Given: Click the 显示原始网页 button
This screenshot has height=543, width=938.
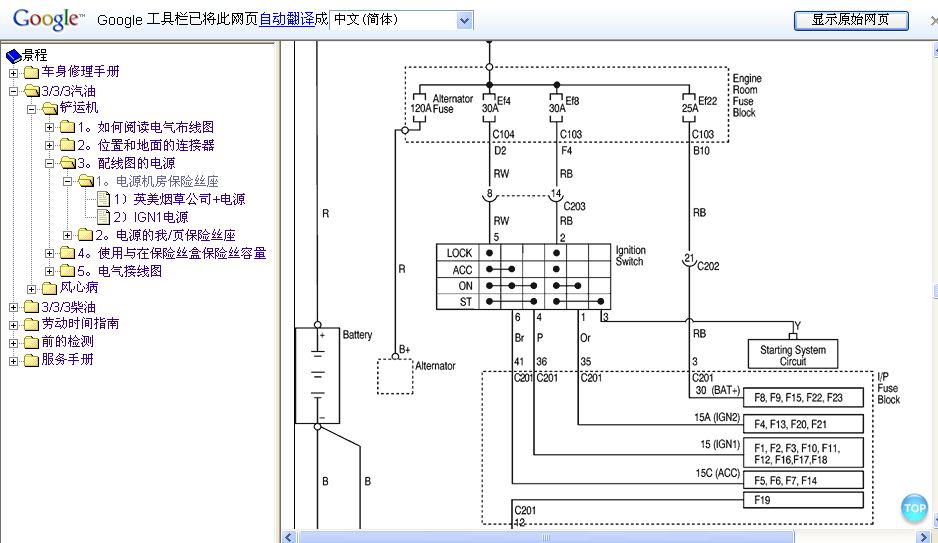Looking at the screenshot, I should tap(851, 20).
